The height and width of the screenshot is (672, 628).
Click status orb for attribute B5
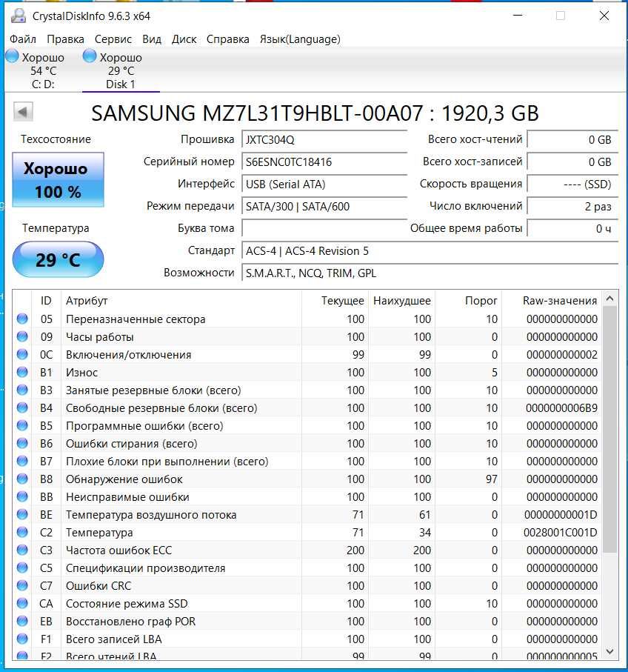point(22,425)
